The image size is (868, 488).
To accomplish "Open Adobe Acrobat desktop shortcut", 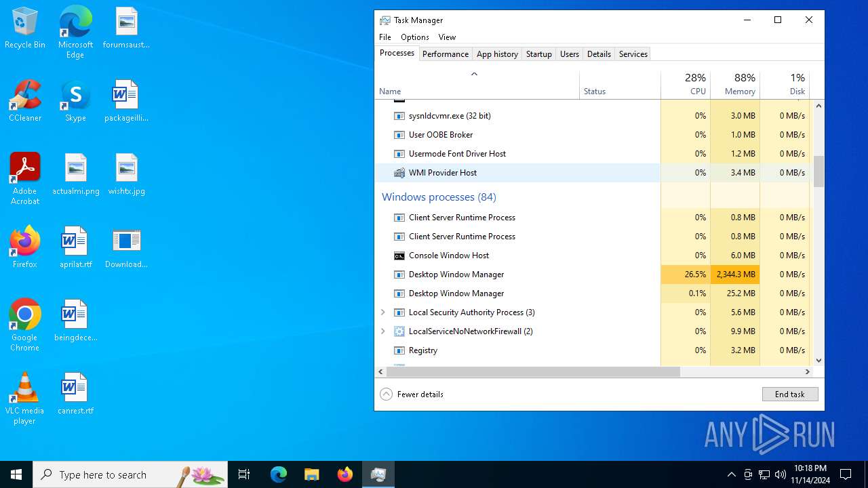I will (25, 179).
